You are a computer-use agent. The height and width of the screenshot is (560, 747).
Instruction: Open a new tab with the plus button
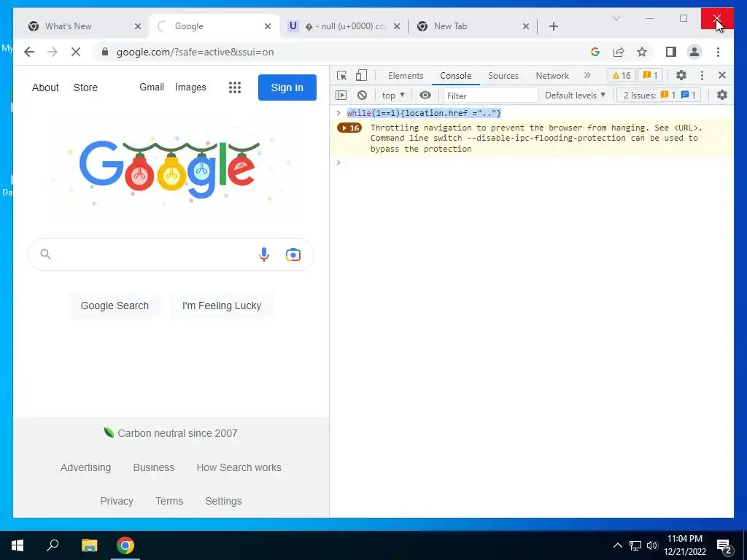pyautogui.click(x=554, y=26)
